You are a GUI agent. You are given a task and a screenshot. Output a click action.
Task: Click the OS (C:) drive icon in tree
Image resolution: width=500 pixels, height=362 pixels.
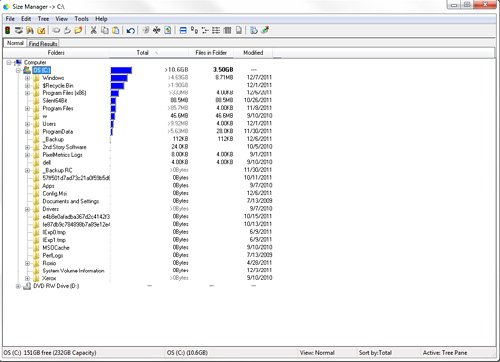(27, 70)
